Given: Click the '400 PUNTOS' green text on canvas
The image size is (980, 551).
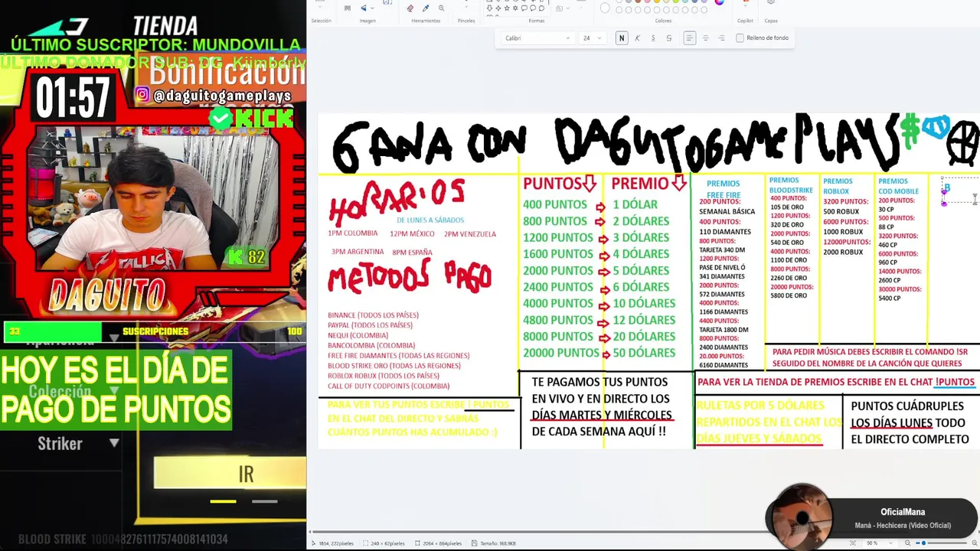Looking at the screenshot, I should 555,204.
